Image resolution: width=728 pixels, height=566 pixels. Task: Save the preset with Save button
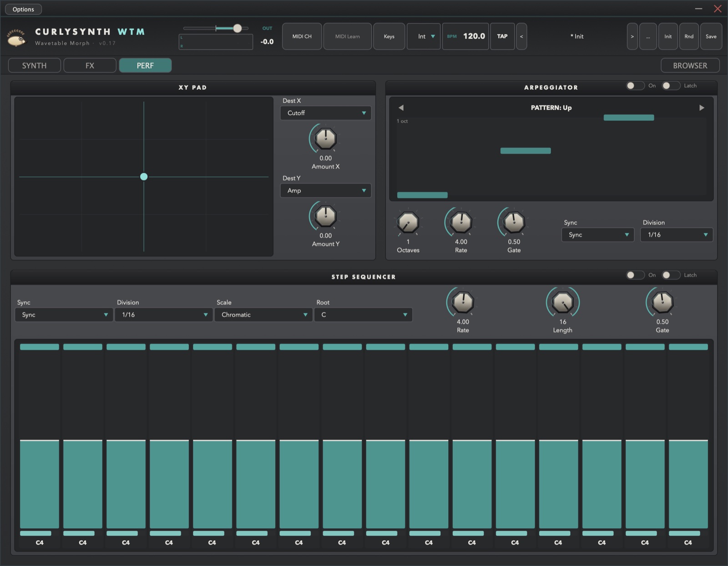(x=711, y=36)
